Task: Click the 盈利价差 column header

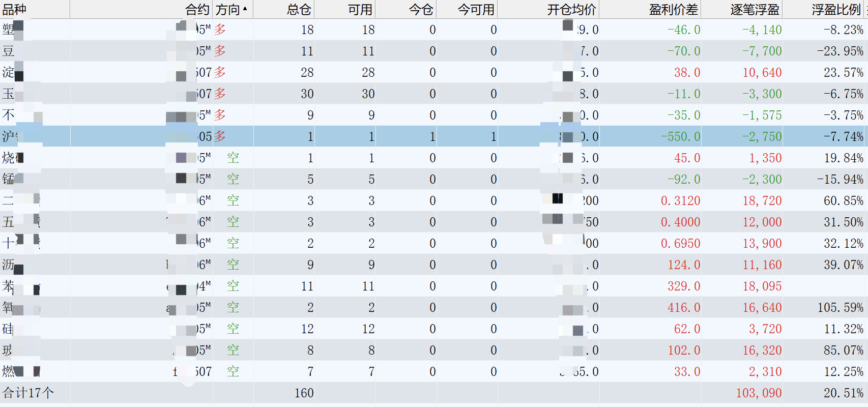Action: coord(674,9)
